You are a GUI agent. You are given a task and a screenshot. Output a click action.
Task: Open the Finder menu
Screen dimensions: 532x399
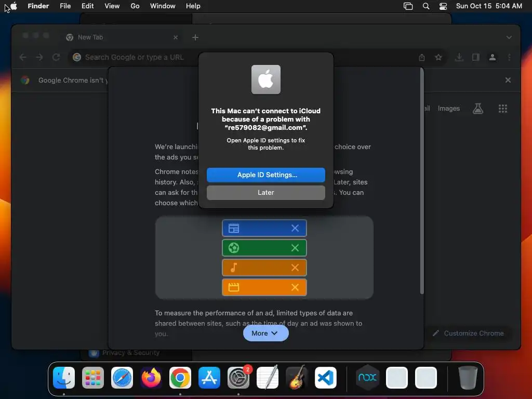coord(38,6)
